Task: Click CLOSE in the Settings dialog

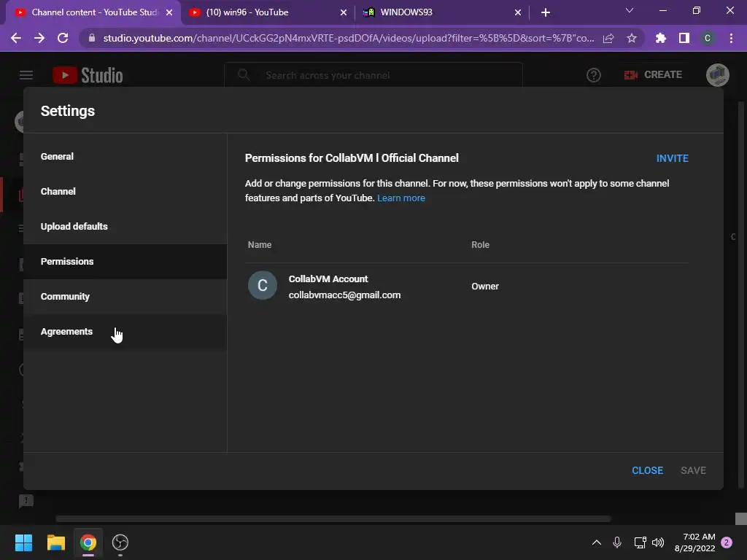Action: pos(648,470)
